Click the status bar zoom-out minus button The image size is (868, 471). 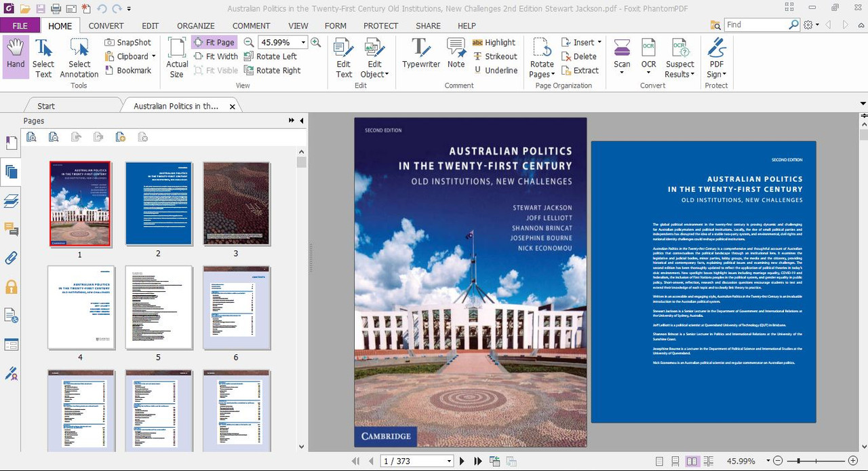(778, 461)
